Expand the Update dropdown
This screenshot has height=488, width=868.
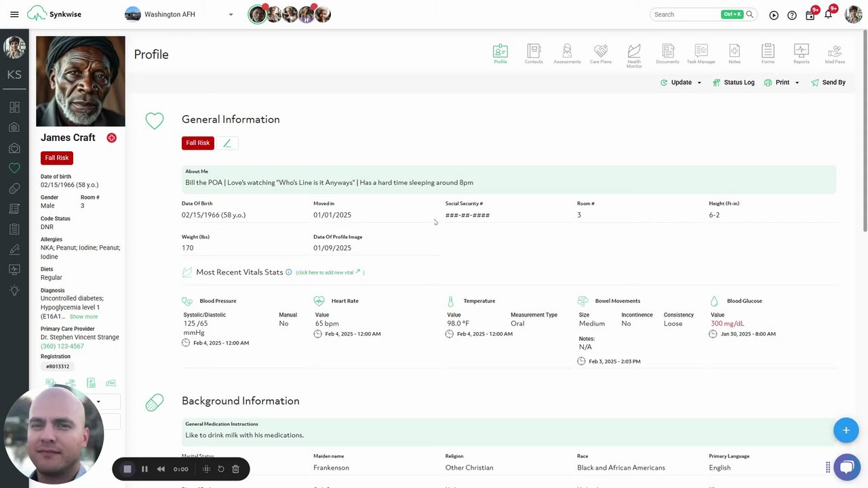click(681, 83)
